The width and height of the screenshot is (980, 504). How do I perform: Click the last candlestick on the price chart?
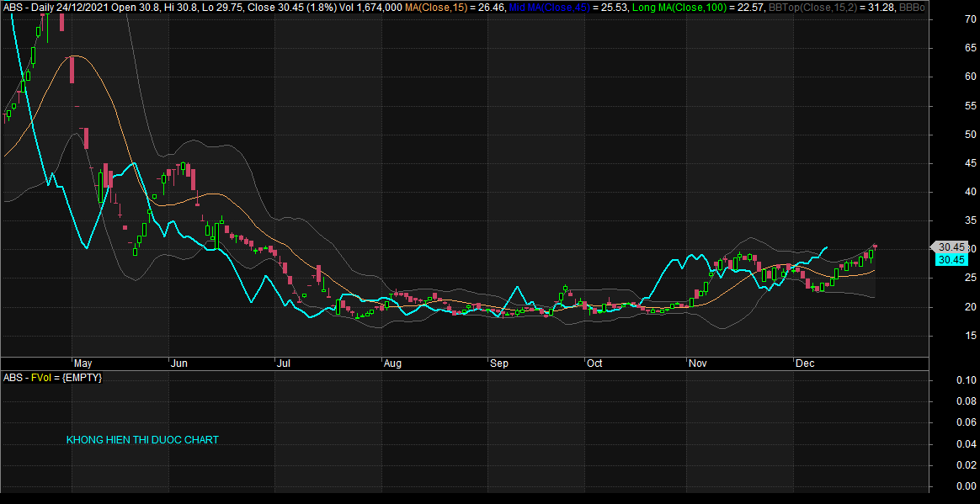[x=876, y=247]
